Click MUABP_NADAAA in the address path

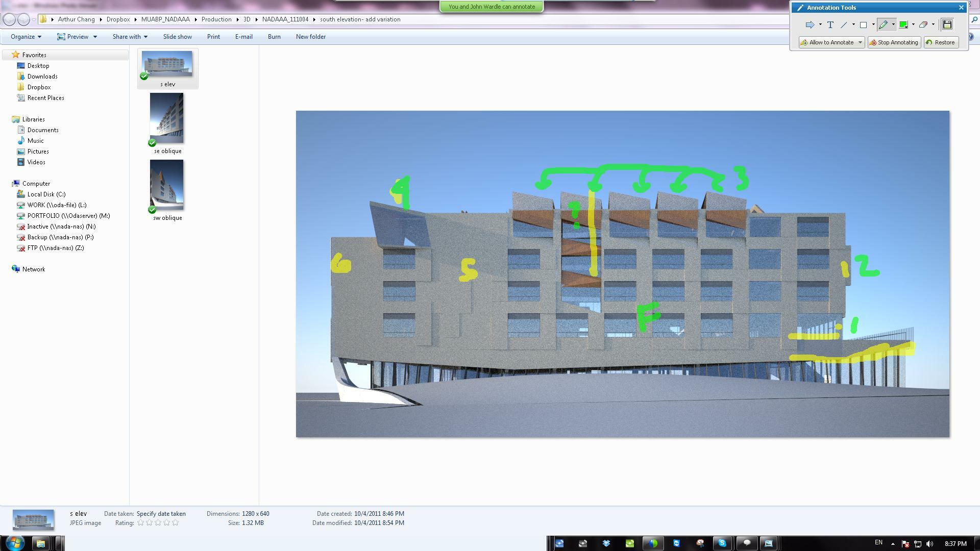[x=165, y=19]
